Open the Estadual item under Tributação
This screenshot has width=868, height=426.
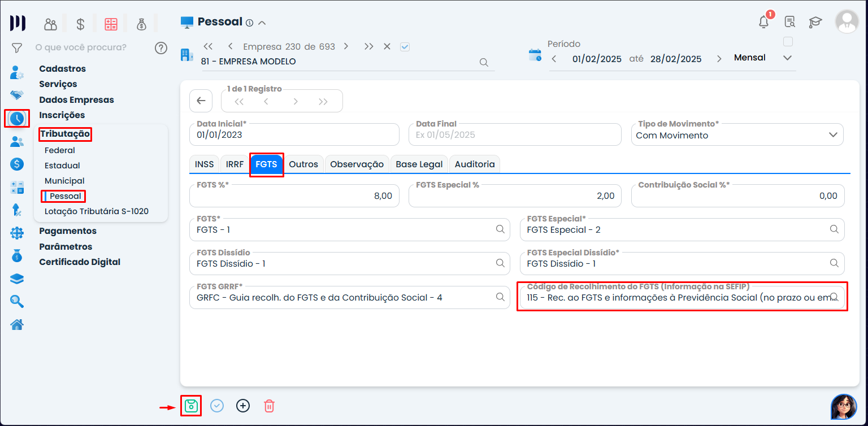coord(62,166)
